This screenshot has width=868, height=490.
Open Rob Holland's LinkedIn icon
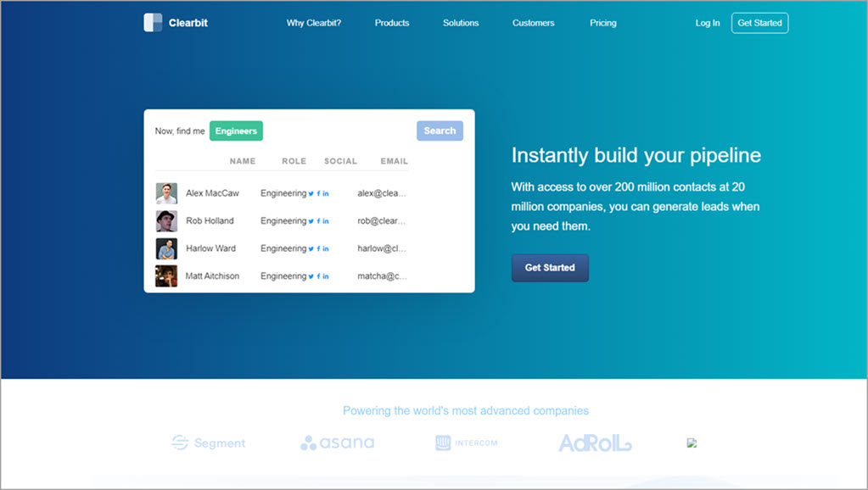pos(326,221)
